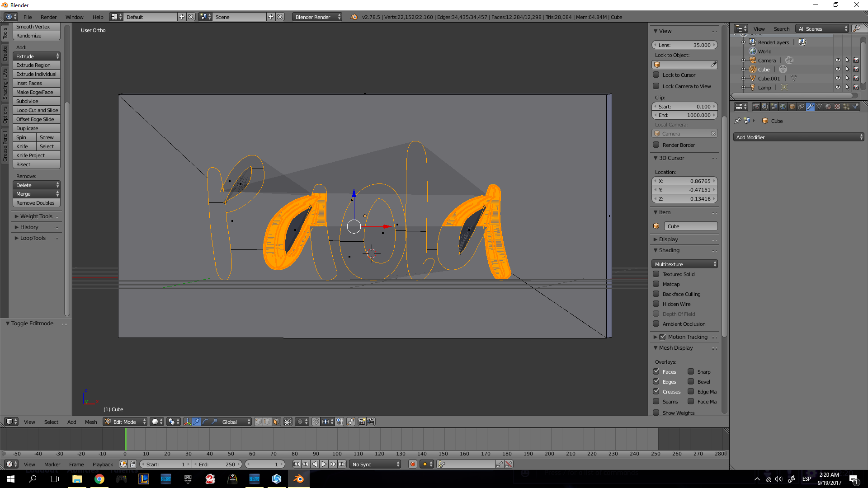Select the rotate manipulator arc icon

[205, 422]
